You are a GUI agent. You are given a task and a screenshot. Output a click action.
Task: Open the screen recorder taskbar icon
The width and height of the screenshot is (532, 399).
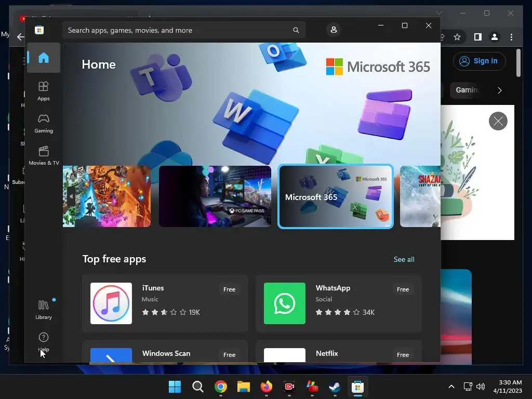coord(289,387)
